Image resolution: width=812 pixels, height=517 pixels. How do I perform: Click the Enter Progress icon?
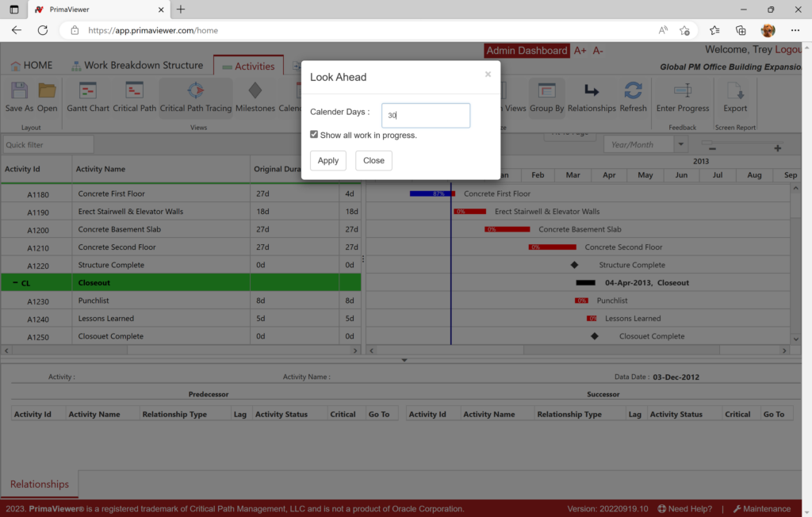[682, 91]
